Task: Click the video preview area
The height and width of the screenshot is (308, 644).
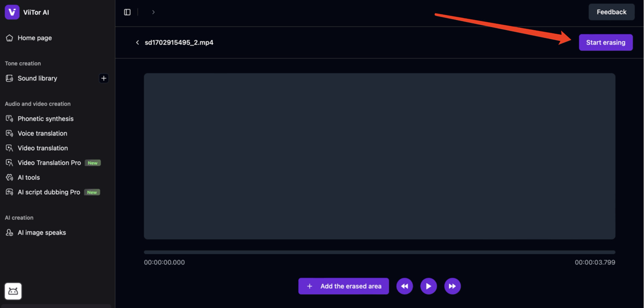Action: (x=379, y=156)
